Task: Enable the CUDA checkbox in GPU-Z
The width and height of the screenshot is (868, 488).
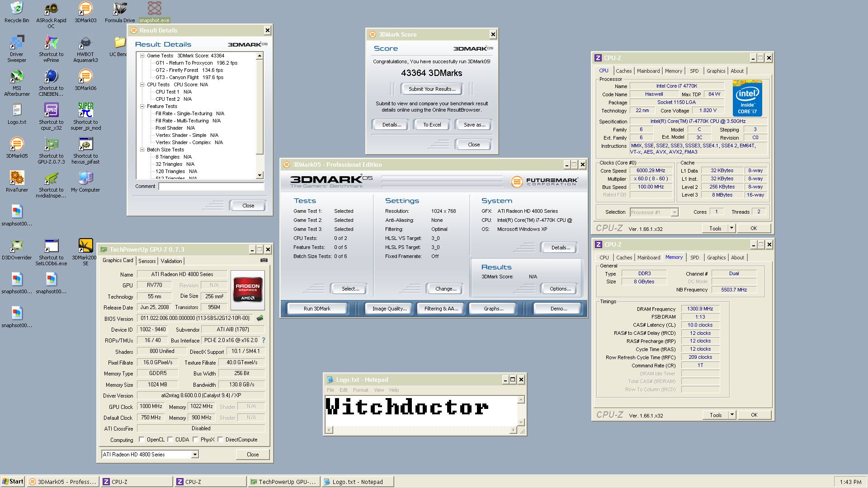Action: click(170, 439)
